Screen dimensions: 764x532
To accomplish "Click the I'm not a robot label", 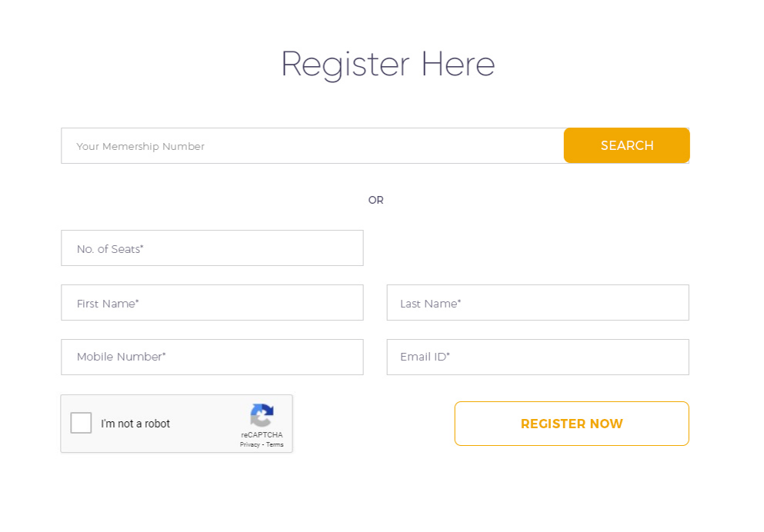I will point(135,424).
